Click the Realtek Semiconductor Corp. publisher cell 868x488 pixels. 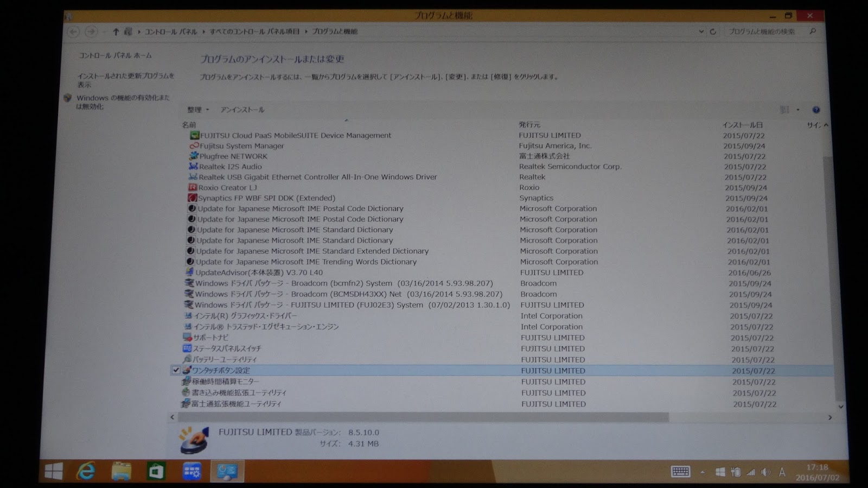point(570,167)
